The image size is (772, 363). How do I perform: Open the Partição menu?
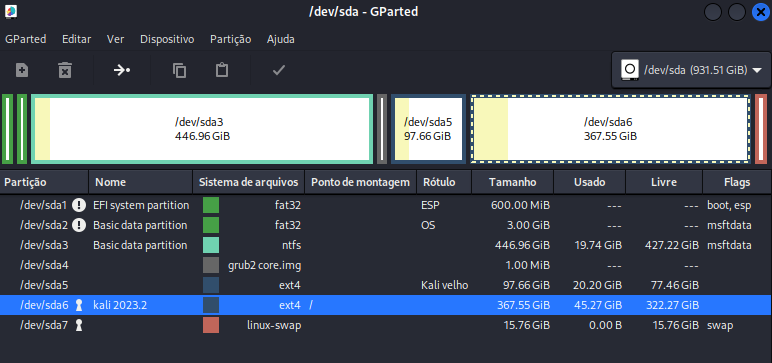click(230, 39)
